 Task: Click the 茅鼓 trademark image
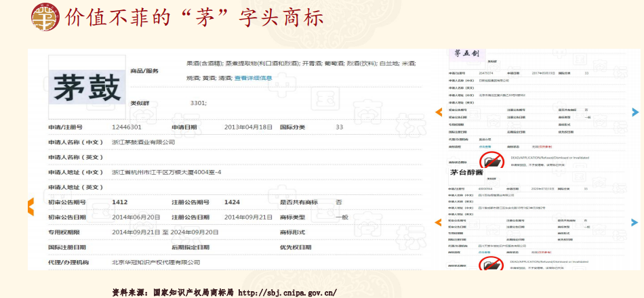87,87
